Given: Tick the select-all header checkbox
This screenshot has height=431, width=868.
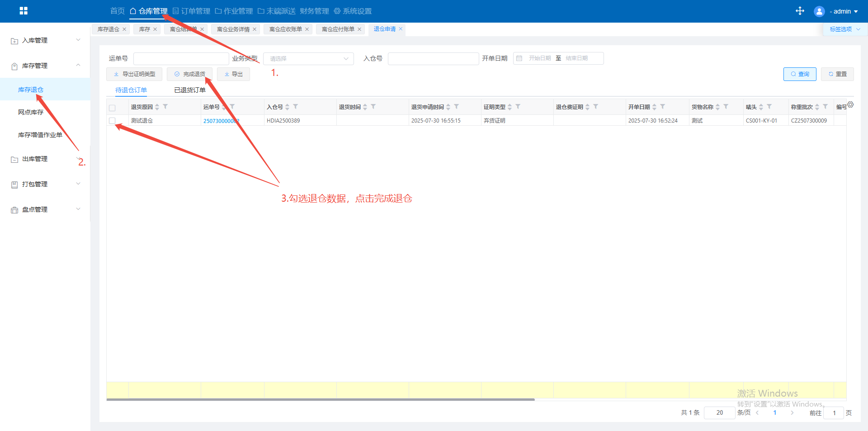Looking at the screenshot, I should coord(112,108).
